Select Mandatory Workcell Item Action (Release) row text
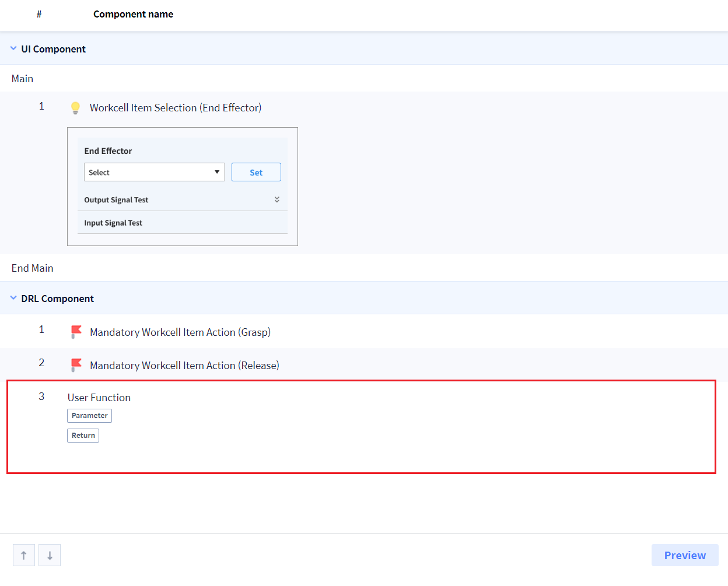728x586 pixels. 184,366
